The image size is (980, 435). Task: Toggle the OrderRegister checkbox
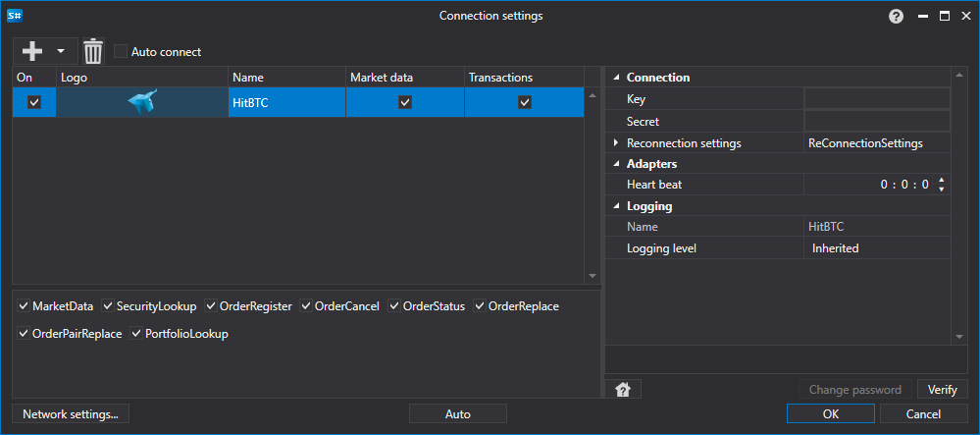pos(211,306)
